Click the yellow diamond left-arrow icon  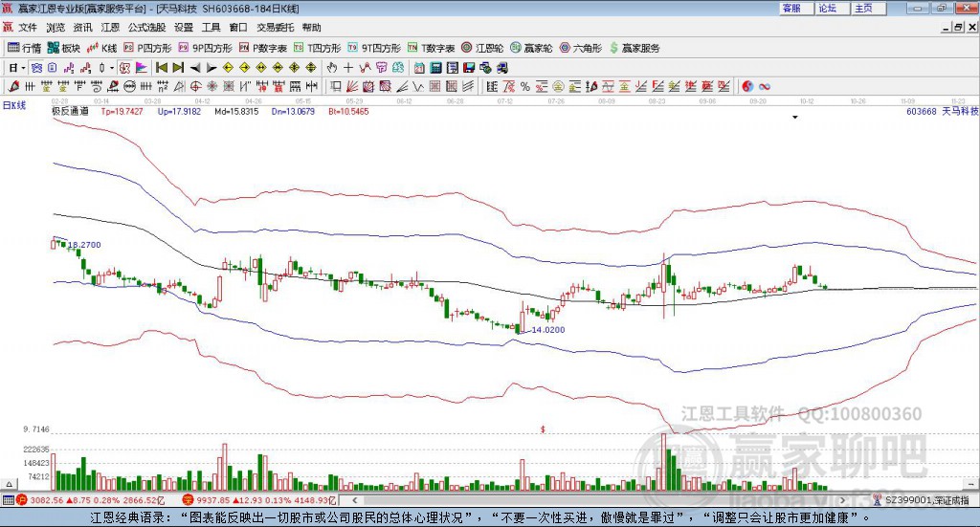pyautogui.click(x=228, y=68)
